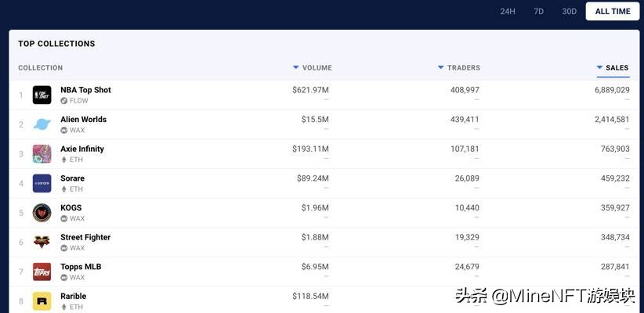Image resolution: width=644 pixels, height=313 pixels.
Task: Click the 107,181 traders value
Action: (465, 149)
